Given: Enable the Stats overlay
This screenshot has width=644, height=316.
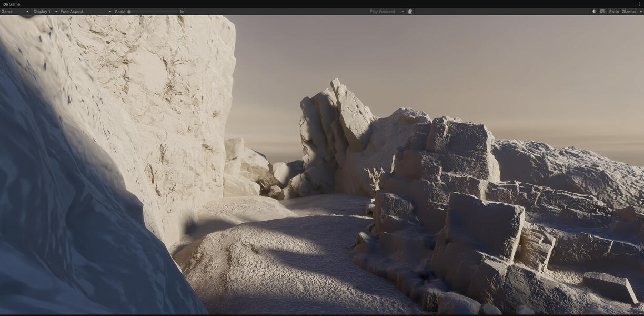Looking at the screenshot, I should pyautogui.click(x=613, y=11).
